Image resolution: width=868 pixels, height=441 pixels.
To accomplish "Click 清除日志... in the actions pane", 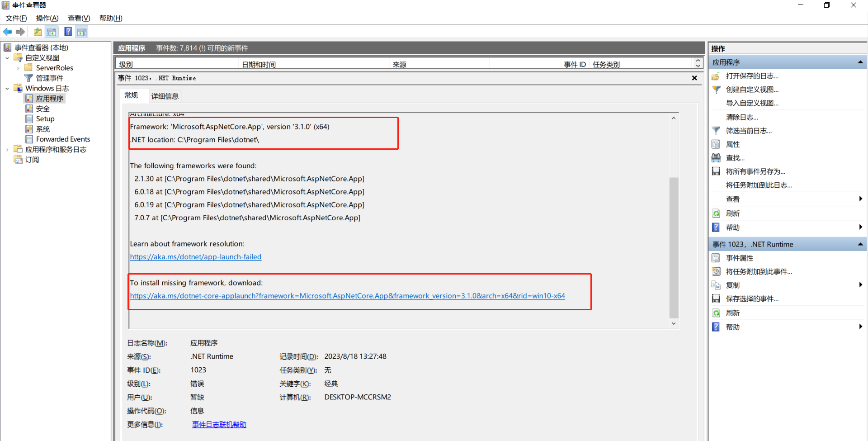I will point(742,117).
